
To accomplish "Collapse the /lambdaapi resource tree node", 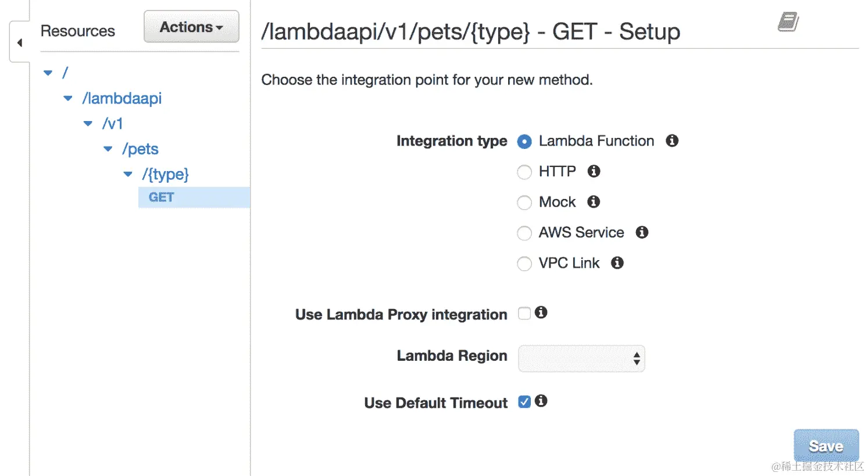I will pos(68,98).
